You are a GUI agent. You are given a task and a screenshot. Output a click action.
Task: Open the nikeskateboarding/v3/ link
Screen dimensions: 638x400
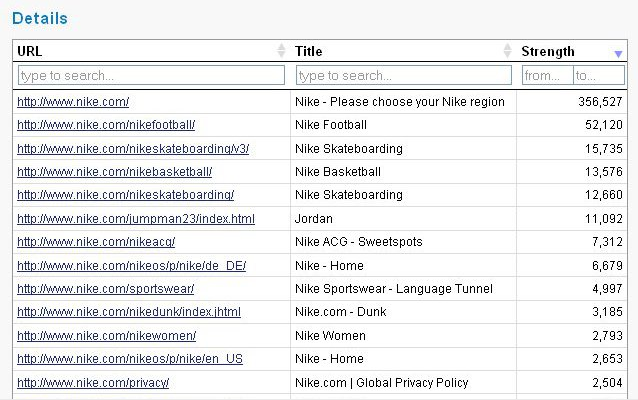(133, 149)
